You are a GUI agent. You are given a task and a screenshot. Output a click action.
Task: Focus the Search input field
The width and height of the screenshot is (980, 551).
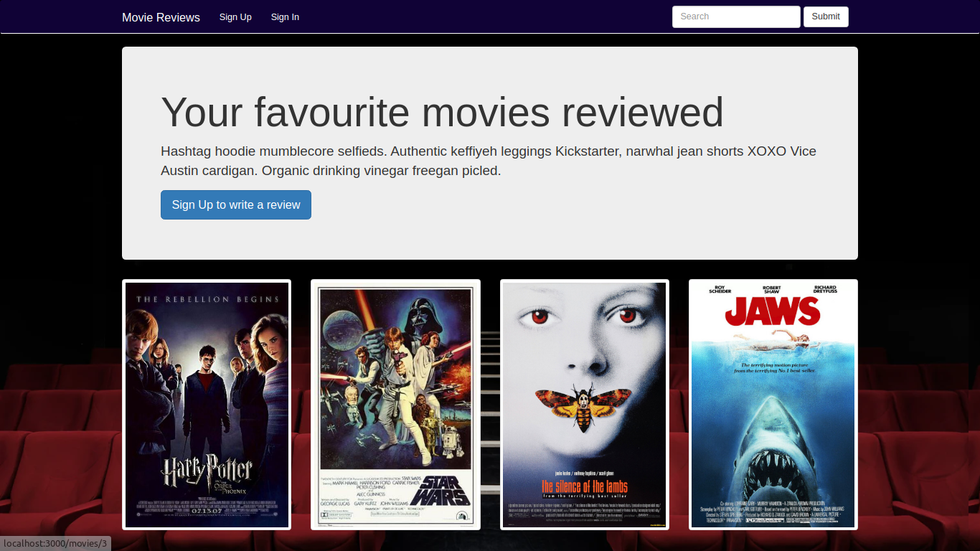click(x=736, y=17)
